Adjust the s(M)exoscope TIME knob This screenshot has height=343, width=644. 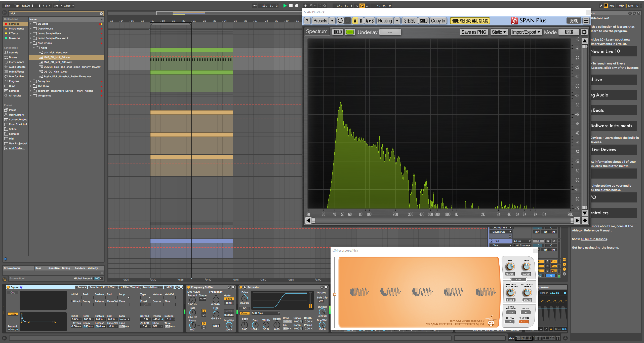point(510,266)
